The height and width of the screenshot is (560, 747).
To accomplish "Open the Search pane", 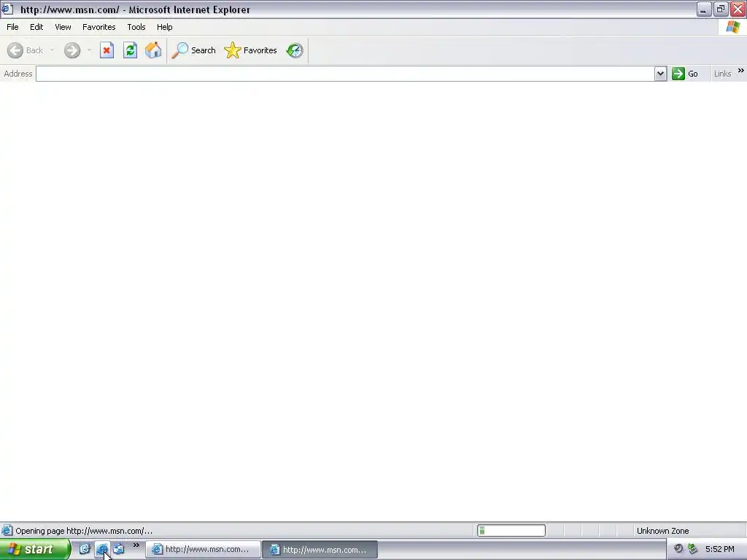I will pos(194,50).
